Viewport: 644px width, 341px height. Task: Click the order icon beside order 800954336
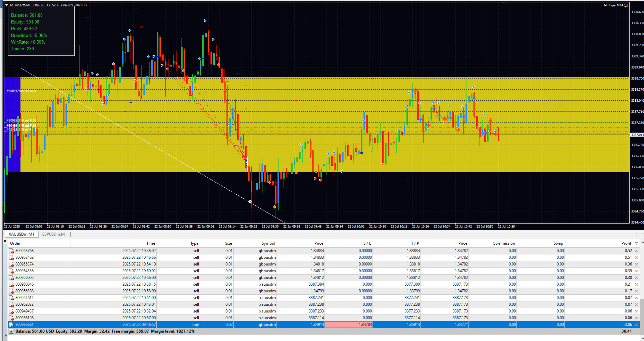click(x=11, y=271)
